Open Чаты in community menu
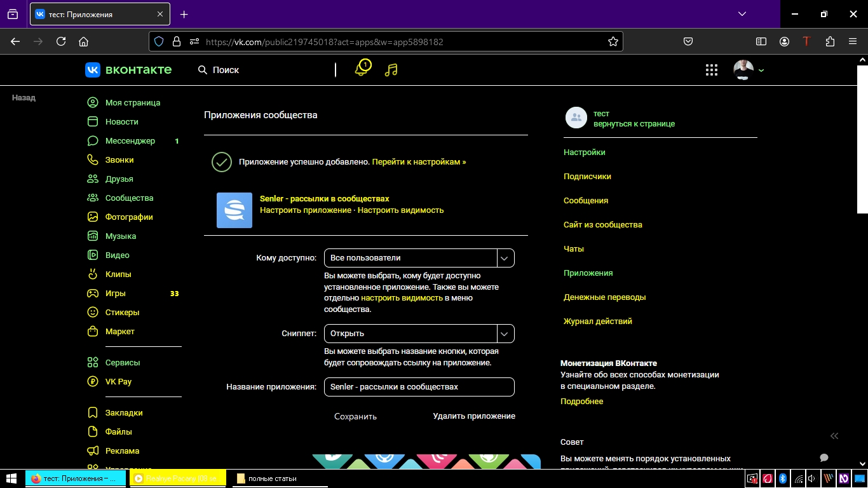The width and height of the screenshot is (868, 488). (574, 249)
